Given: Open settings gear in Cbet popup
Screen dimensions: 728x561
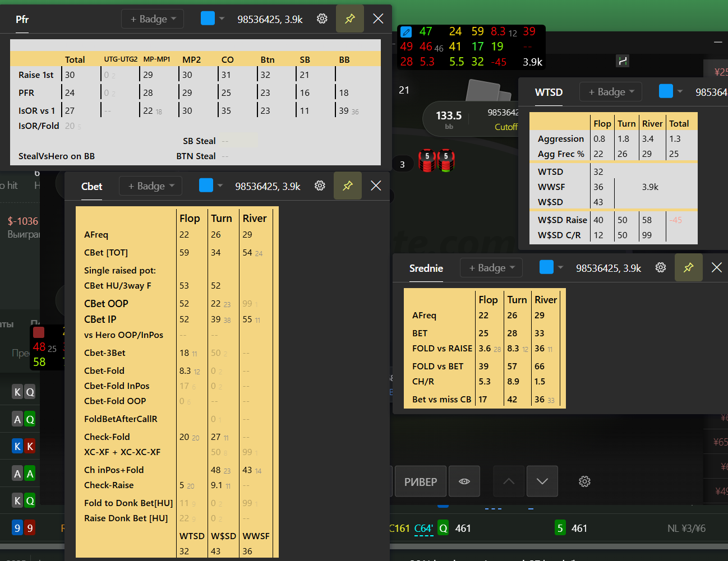Looking at the screenshot, I should (x=320, y=186).
